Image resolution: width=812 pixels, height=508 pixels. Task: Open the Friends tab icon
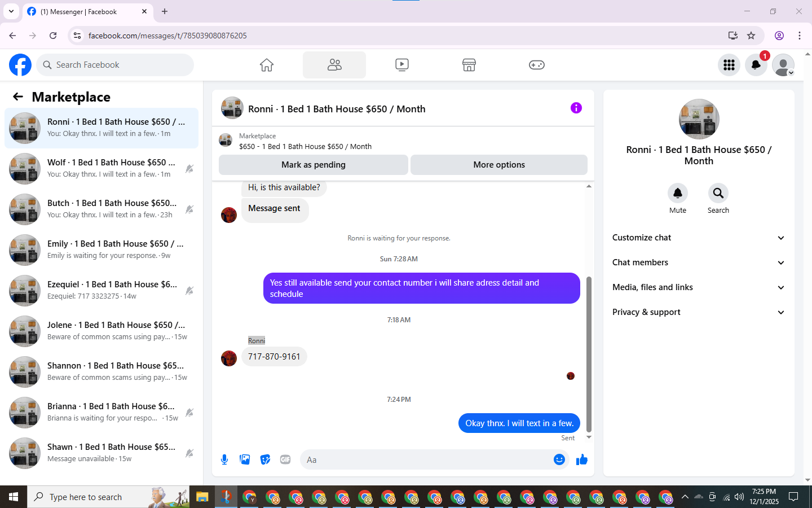[x=334, y=65]
